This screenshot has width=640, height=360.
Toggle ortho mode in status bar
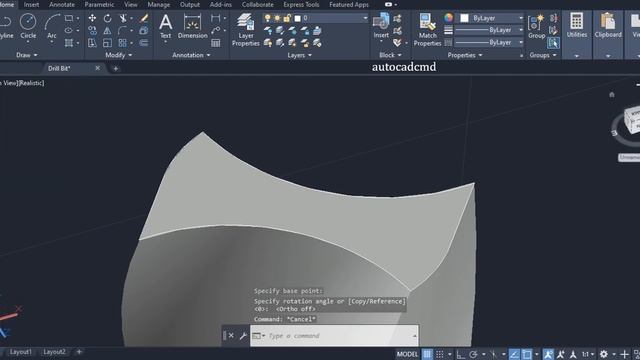point(460,354)
